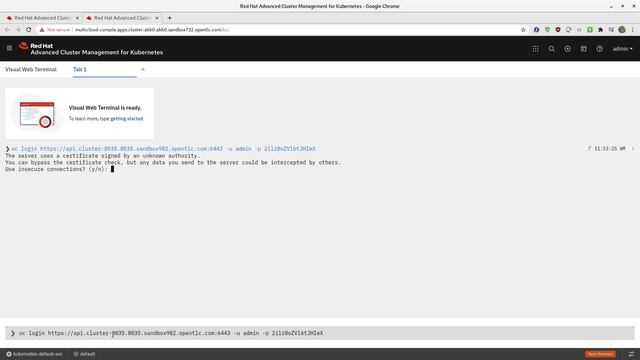Add a new terminal tab with plus
640x360 pixels.
[x=143, y=69]
